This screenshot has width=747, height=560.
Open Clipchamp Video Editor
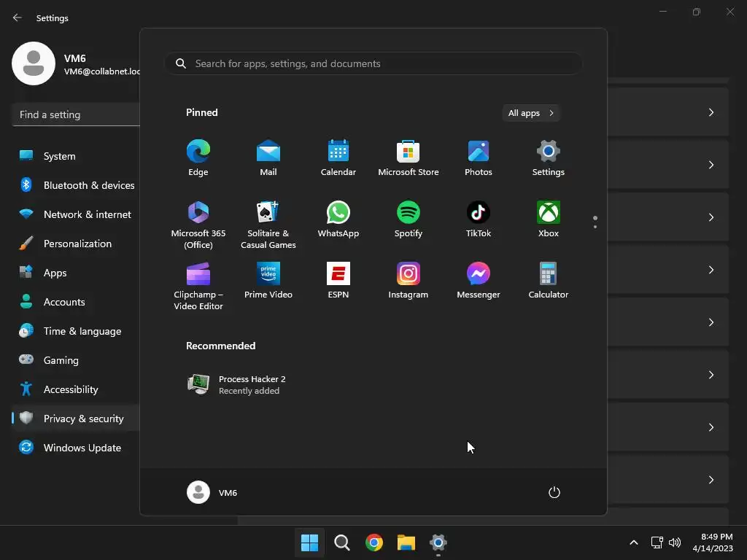tap(198, 286)
